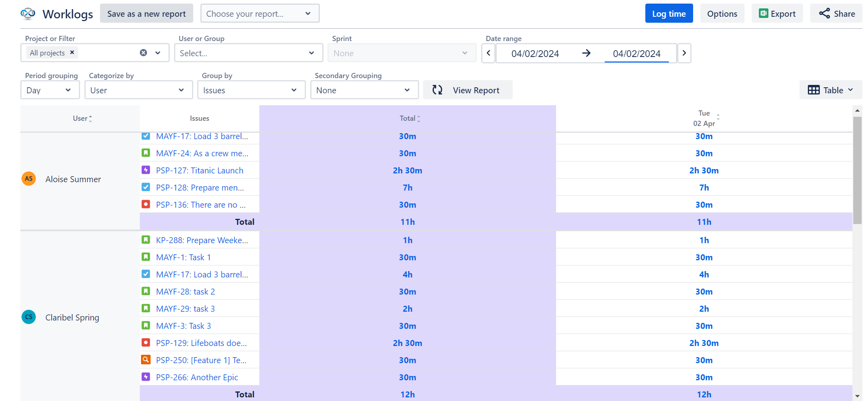
Task: Click the Excel icon on Export button
Action: tap(763, 14)
